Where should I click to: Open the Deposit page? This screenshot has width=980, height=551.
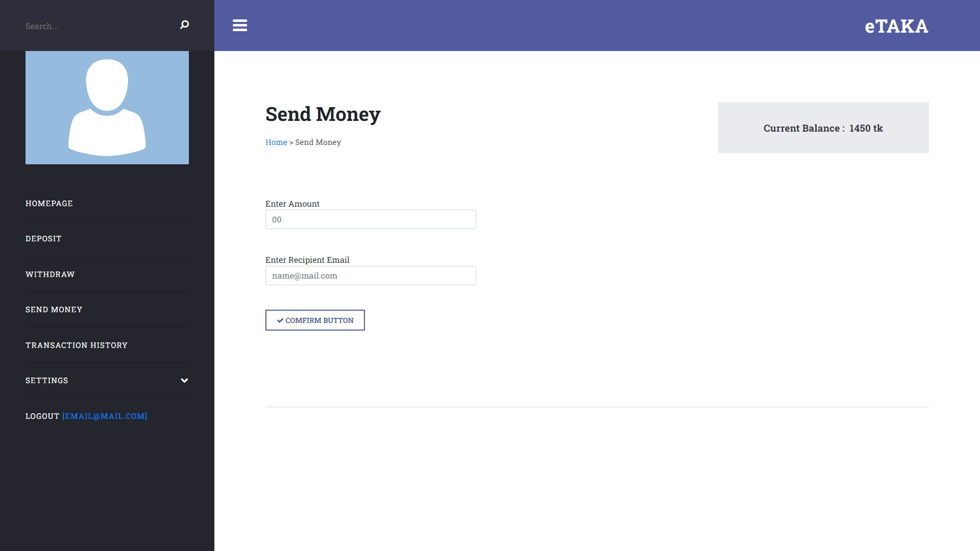click(x=43, y=239)
